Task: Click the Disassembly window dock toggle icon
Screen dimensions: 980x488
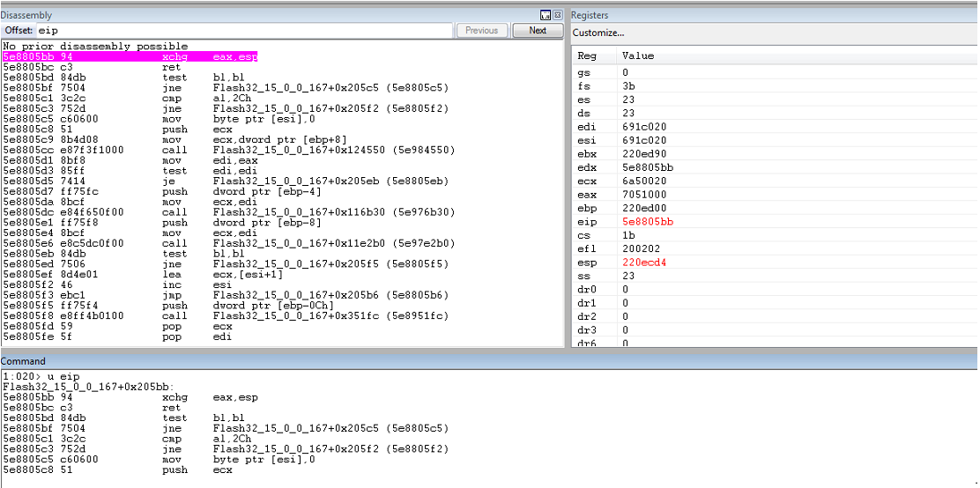Action: pos(546,15)
